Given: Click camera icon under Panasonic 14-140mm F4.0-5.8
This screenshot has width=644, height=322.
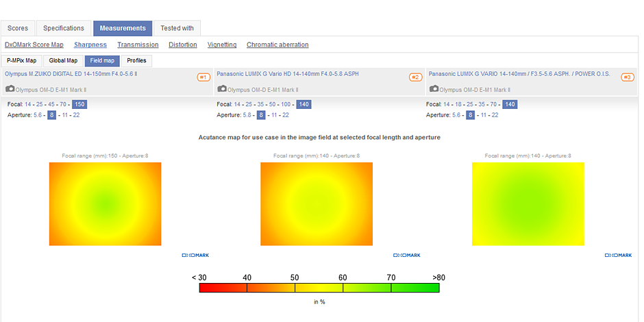Looking at the screenshot, I should pyautogui.click(x=221, y=89).
